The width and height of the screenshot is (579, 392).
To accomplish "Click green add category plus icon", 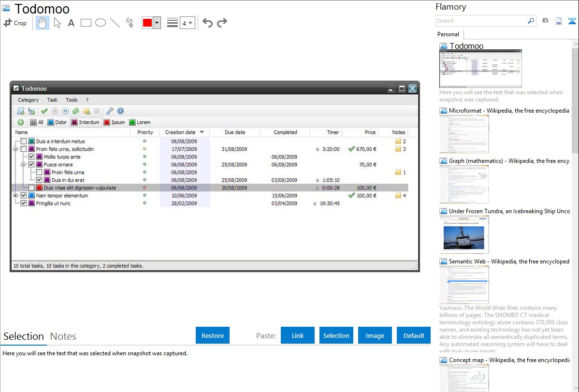I will (x=21, y=122).
